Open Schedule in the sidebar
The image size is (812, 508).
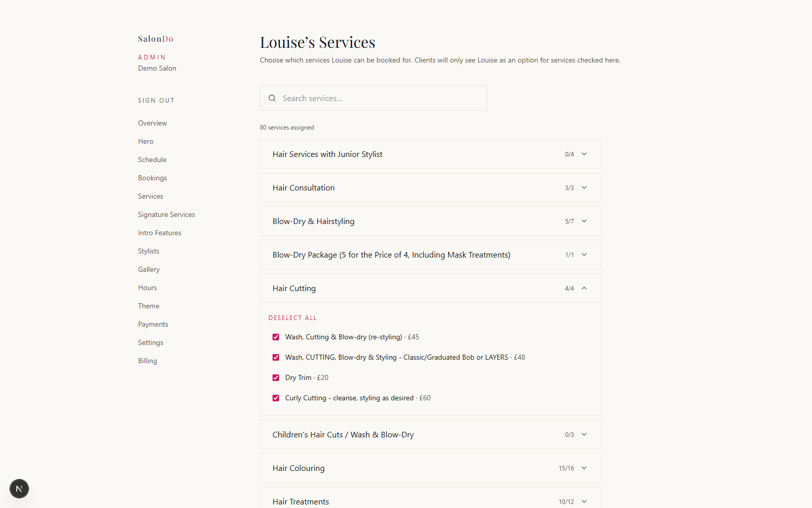tap(152, 160)
